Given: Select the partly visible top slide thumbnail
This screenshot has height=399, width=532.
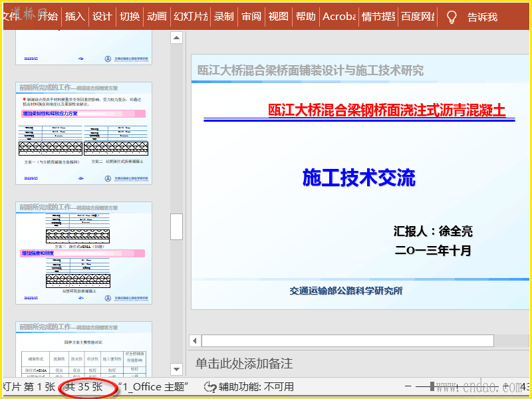Looking at the screenshot, I should (x=84, y=47).
